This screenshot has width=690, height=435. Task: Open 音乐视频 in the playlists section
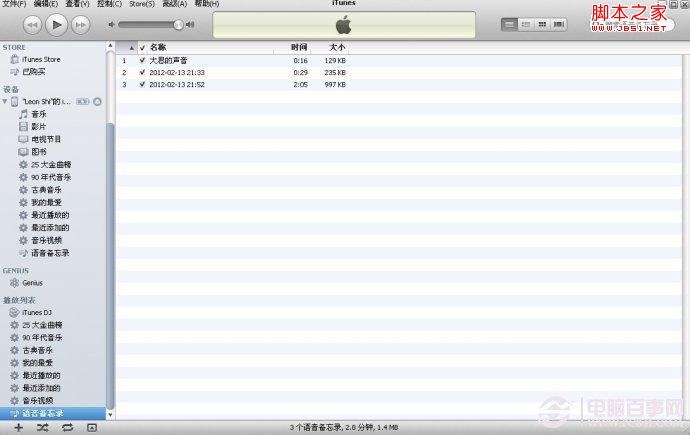tap(37, 401)
